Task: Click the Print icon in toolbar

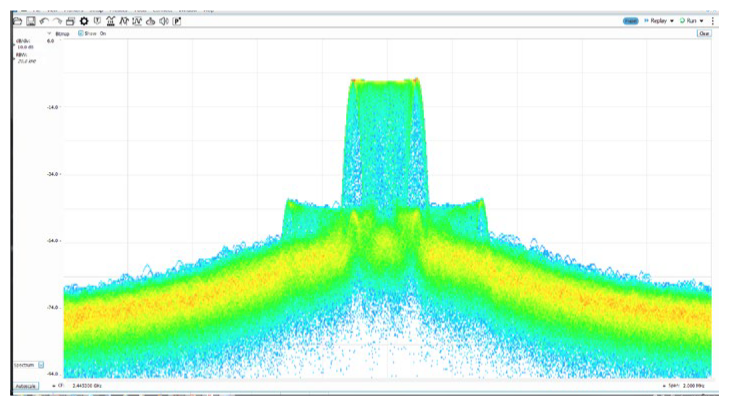Action: (x=70, y=21)
